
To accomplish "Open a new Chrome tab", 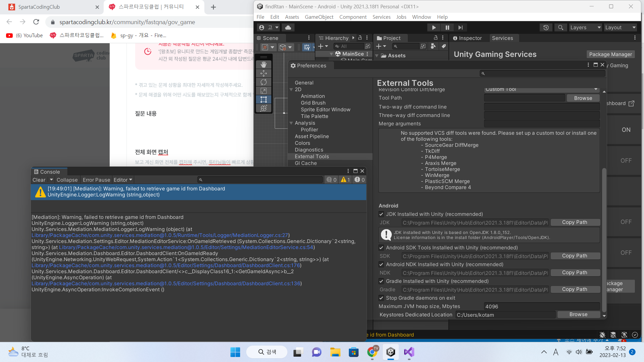I will click(x=213, y=7).
